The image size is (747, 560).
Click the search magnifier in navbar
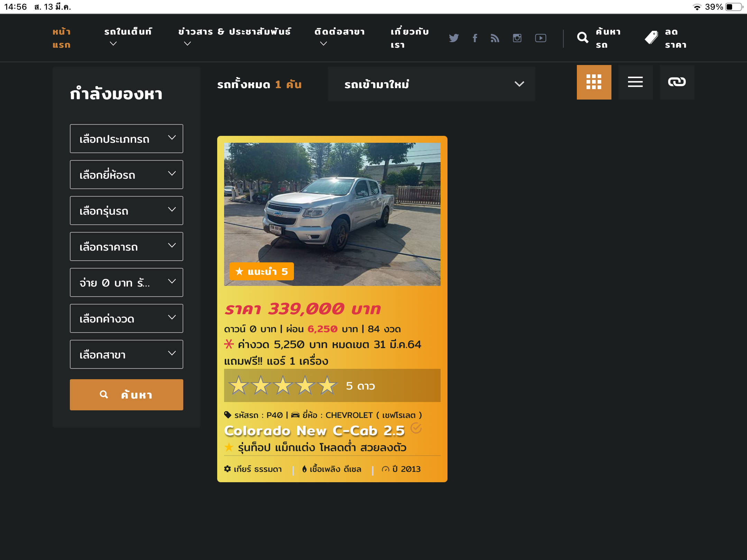pyautogui.click(x=583, y=38)
